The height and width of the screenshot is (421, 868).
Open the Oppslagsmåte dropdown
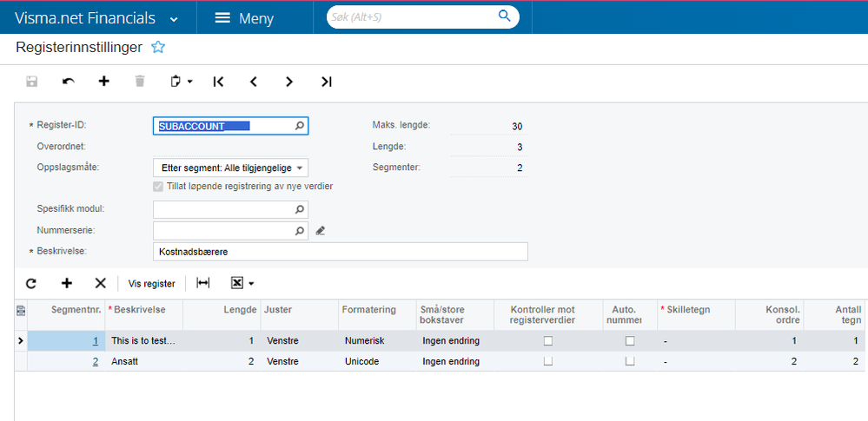click(230, 168)
